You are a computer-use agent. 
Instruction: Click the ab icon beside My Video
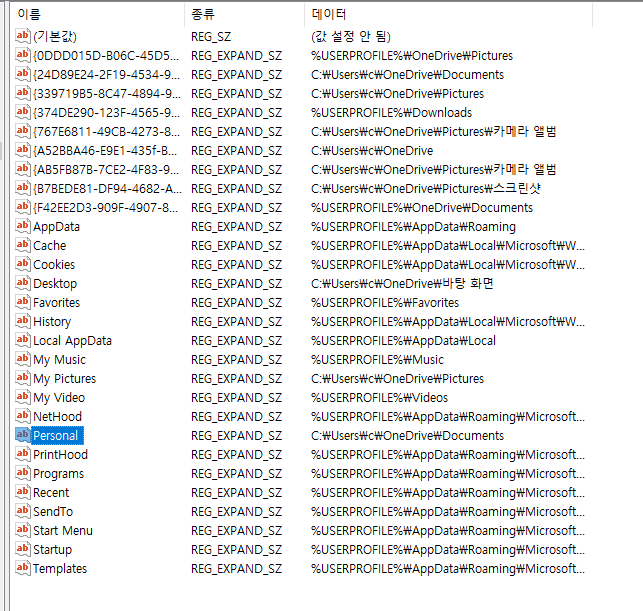[23, 397]
